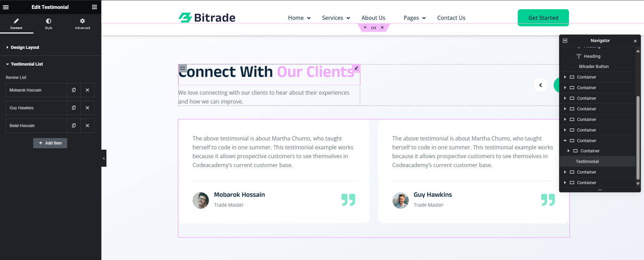644x260 pixels.
Task: Collapse the Testimonial List section
Action: [27, 64]
